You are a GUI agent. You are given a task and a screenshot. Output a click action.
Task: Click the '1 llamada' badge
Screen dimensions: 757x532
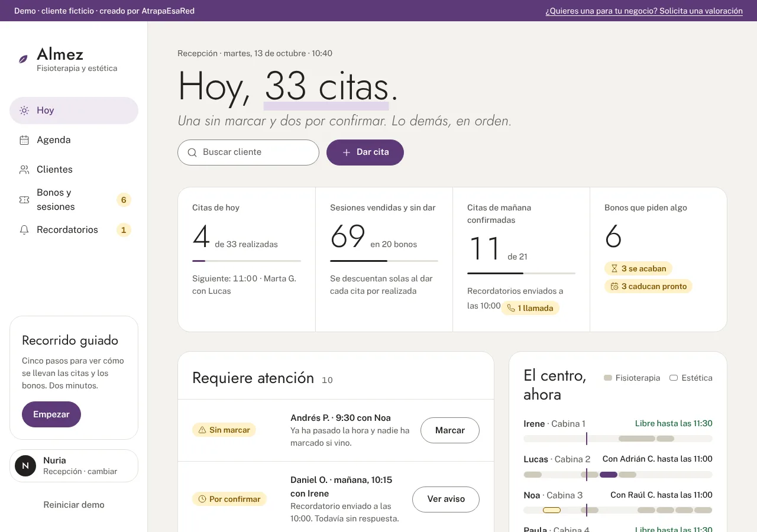point(530,308)
